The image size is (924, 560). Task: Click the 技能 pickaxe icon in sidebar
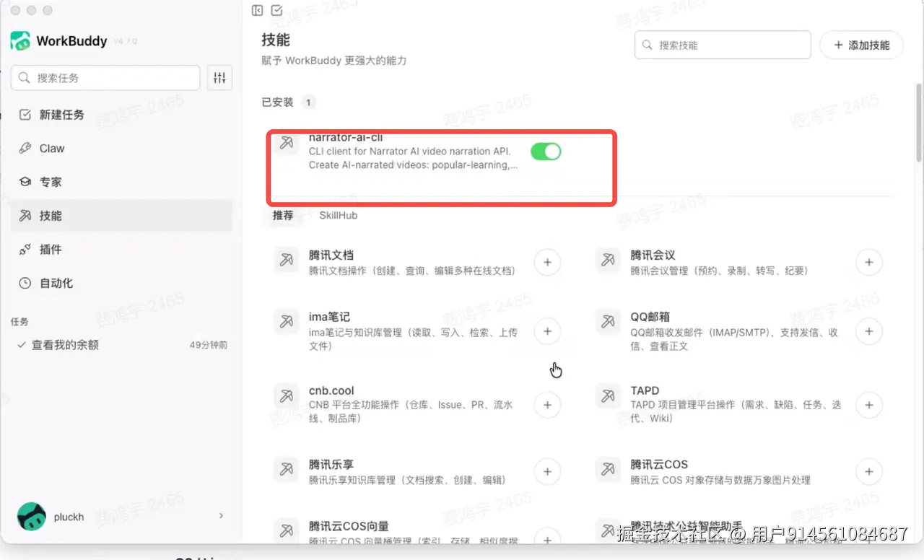pyautogui.click(x=25, y=216)
